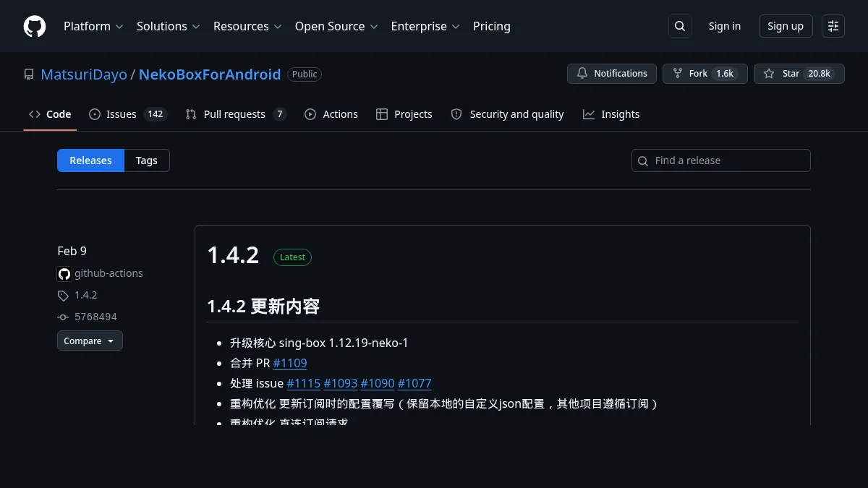Open the Actions tab
Screen dimensions: 868x488
(331, 114)
